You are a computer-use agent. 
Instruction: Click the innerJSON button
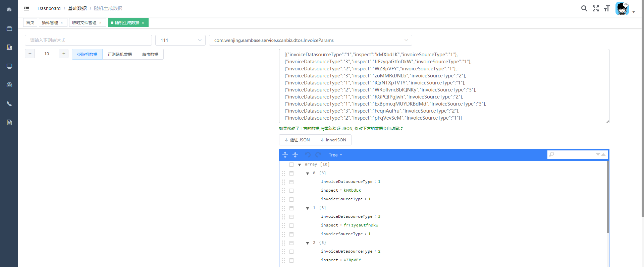pos(333,140)
